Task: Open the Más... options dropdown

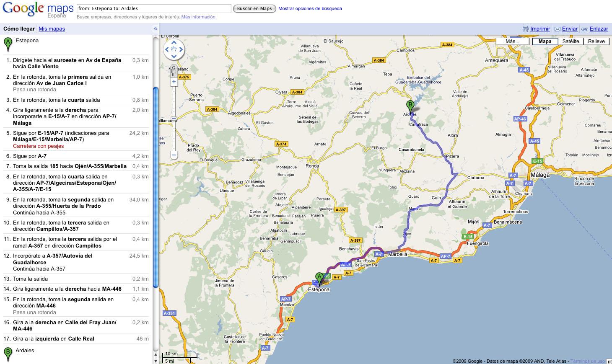Action: pos(512,41)
